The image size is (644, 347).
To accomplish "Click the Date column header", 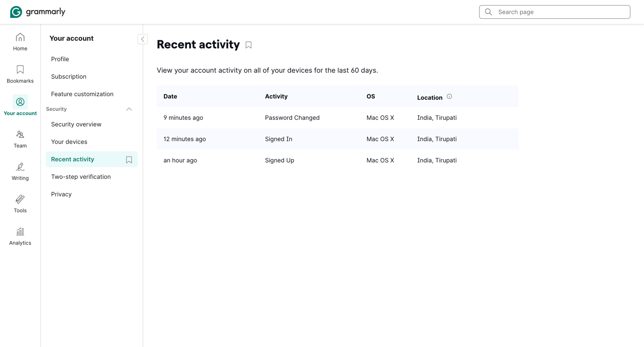I will (x=170, y=96).
